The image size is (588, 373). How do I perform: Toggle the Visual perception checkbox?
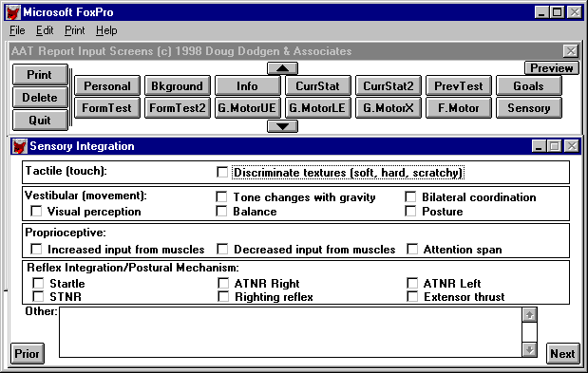[x=36, y=212]
